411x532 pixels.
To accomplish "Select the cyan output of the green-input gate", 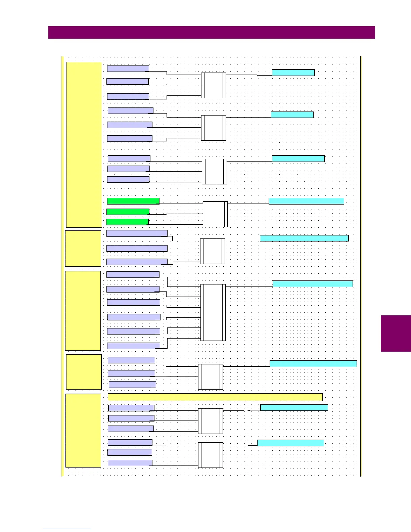I will (306, 201).
